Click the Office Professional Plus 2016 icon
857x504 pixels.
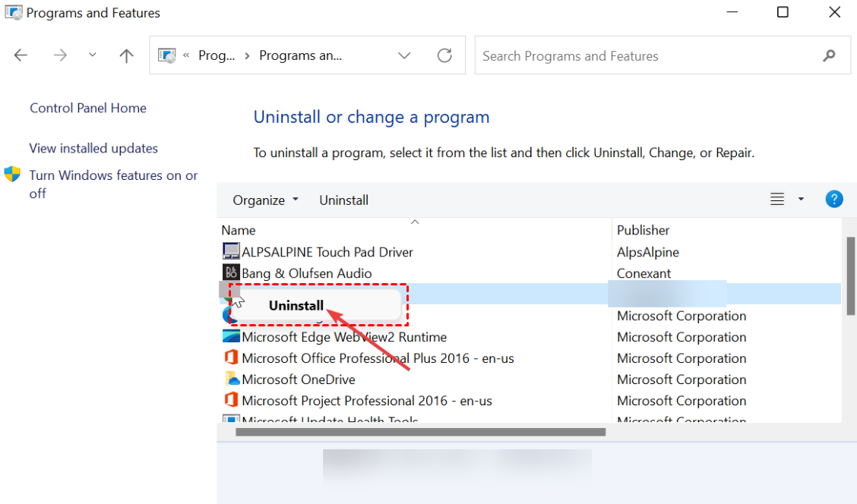coord(231,357)
